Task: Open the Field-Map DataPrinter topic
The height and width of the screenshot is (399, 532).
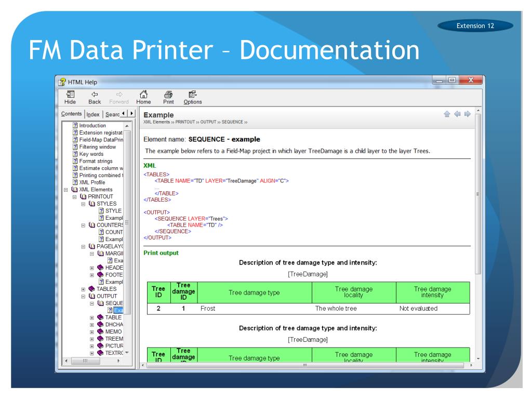Action: coord(101,139)
